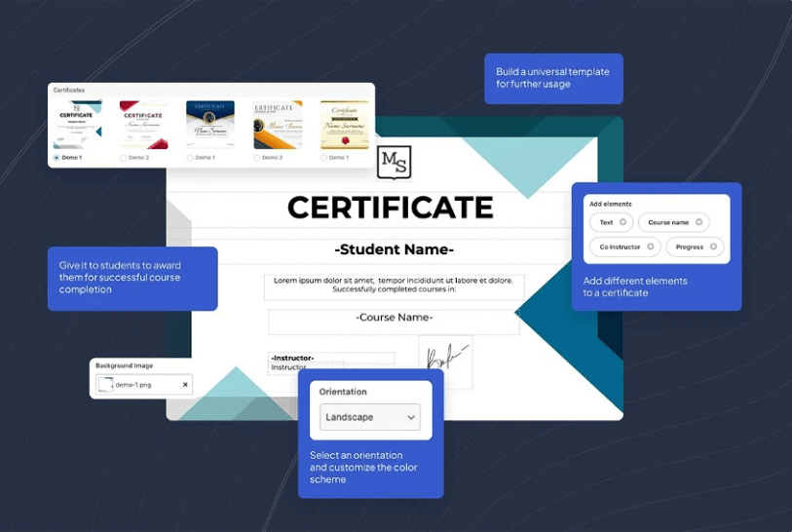This screenshot has width=792, height=532.
Task: Select the radio under the dark blue certificate
Action: [x=191, y=157]
